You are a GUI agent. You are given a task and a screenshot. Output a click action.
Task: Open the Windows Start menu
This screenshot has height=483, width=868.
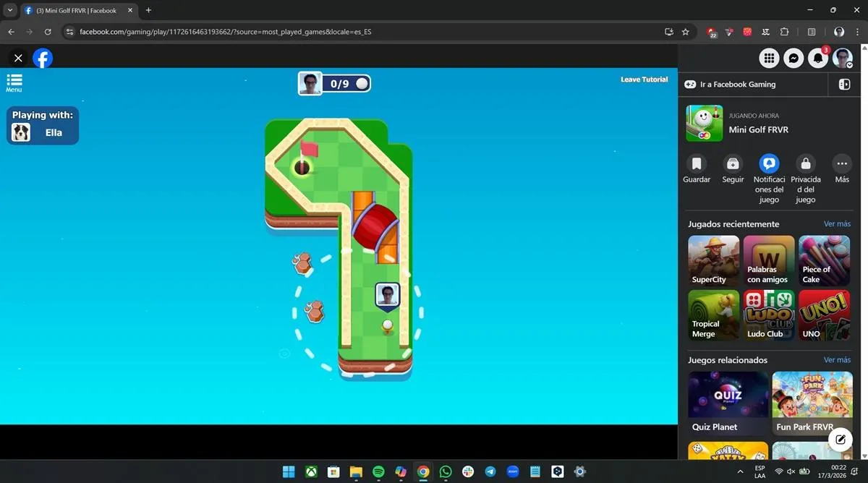289,471
